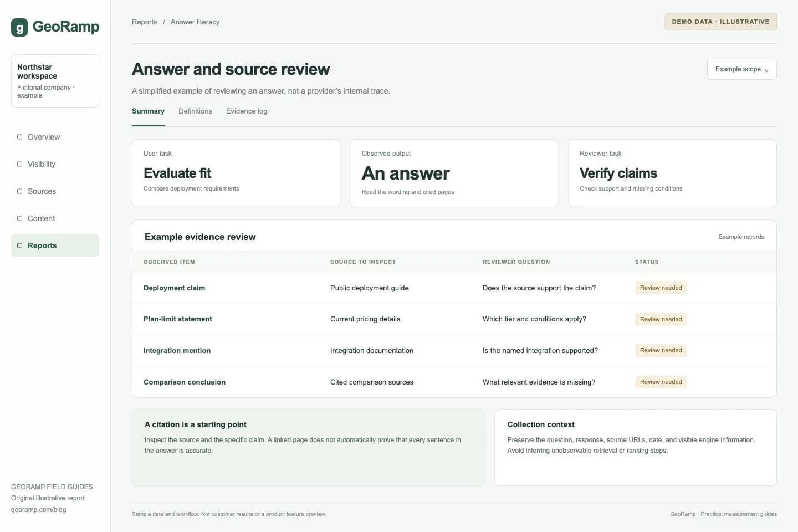
Task: Open the Sources section
Action: [55, 191]
